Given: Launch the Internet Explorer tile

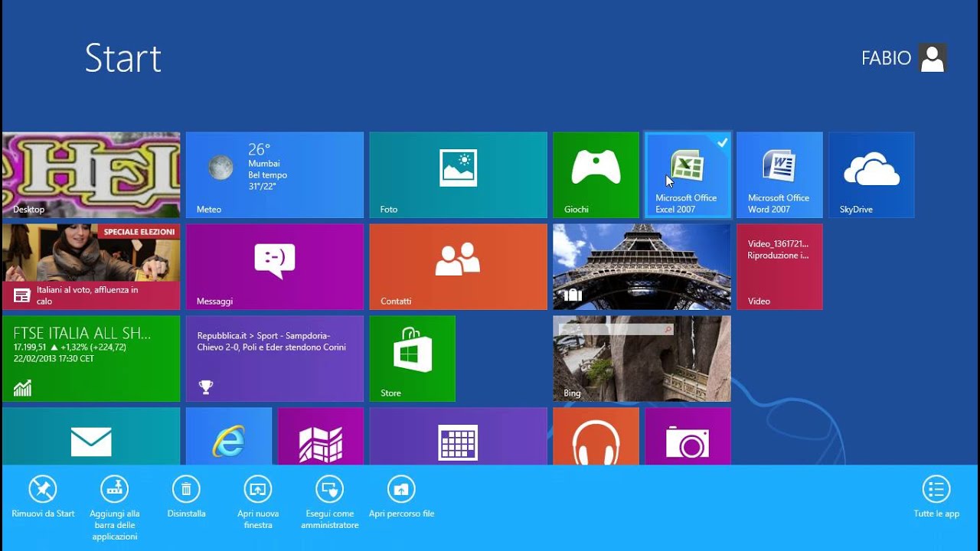Looking at the screenshot, I should pos(229,436).
